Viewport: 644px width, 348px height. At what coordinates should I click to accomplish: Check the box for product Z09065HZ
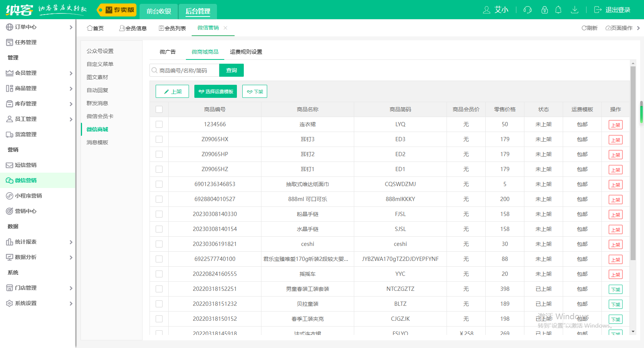point(159,169)
